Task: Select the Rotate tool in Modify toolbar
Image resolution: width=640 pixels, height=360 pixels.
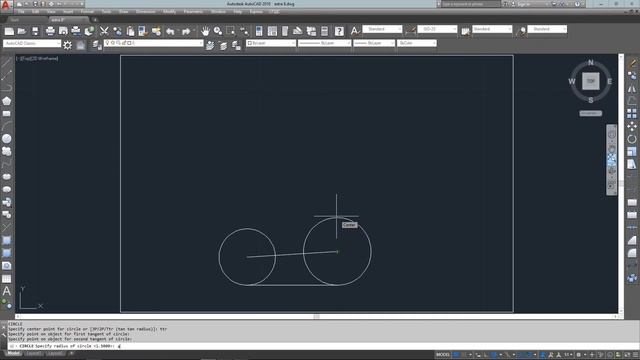Action: click(x=632, y=139)
